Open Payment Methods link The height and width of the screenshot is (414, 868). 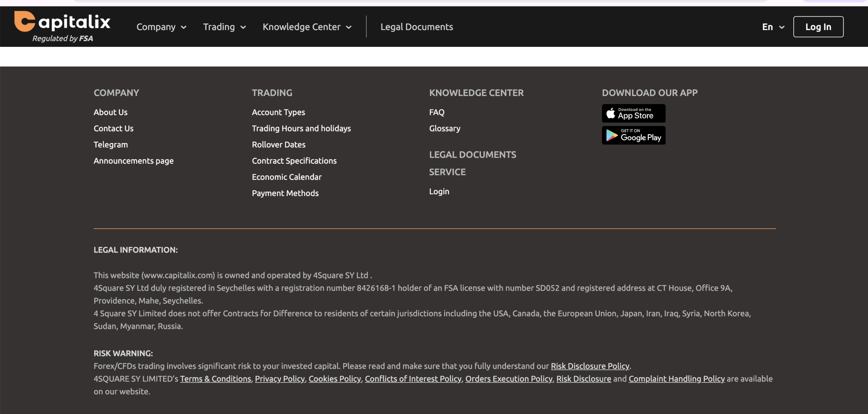tap(285, 193)
